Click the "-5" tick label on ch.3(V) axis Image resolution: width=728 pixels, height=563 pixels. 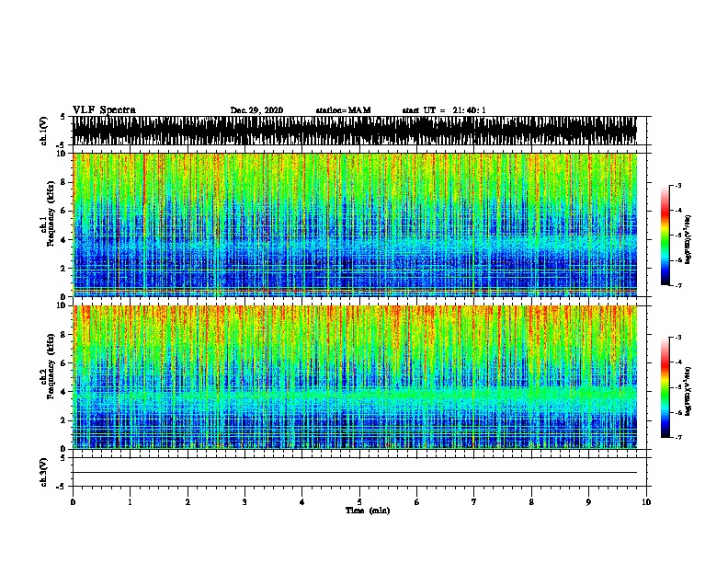[62, 487]
